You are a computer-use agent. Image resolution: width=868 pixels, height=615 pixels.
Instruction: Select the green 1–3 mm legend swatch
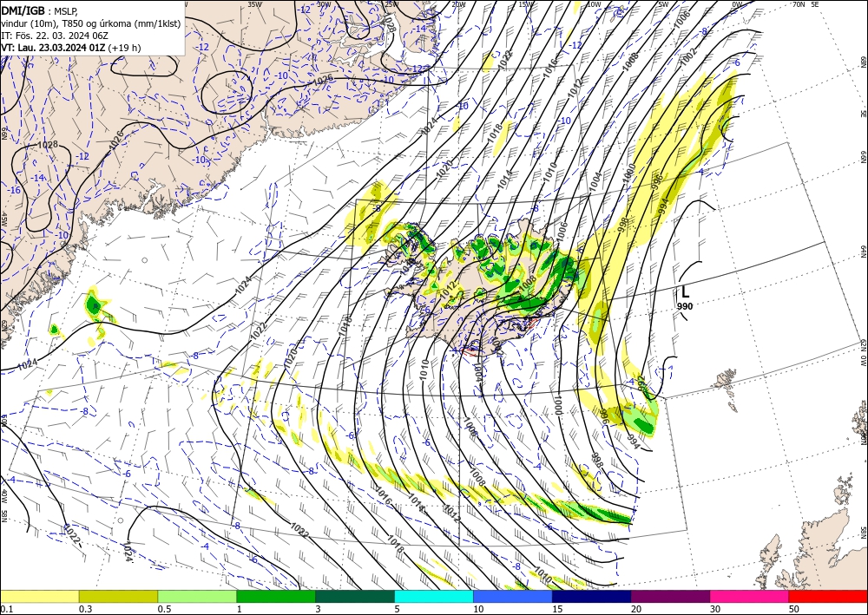pyautogui.click(x=276, y=596)
